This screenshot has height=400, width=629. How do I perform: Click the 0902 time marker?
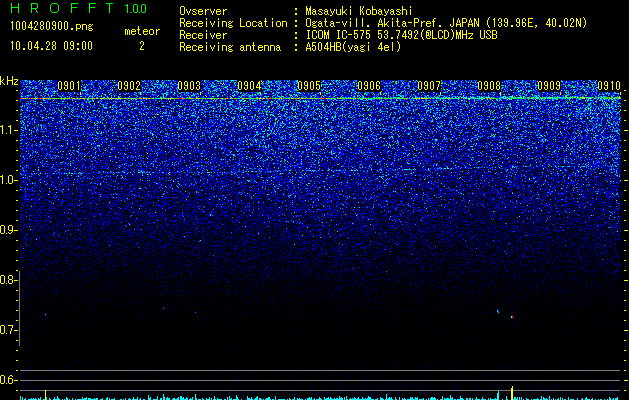[129, 86]
